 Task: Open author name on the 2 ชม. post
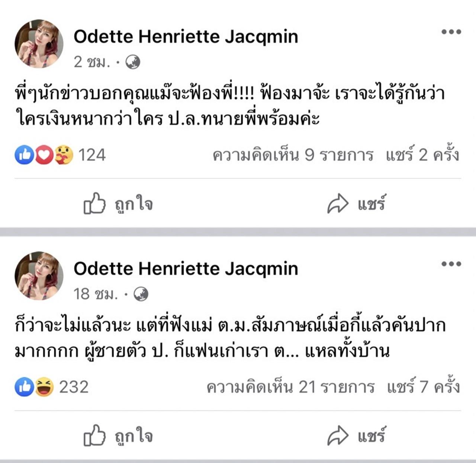coord(186,37)
